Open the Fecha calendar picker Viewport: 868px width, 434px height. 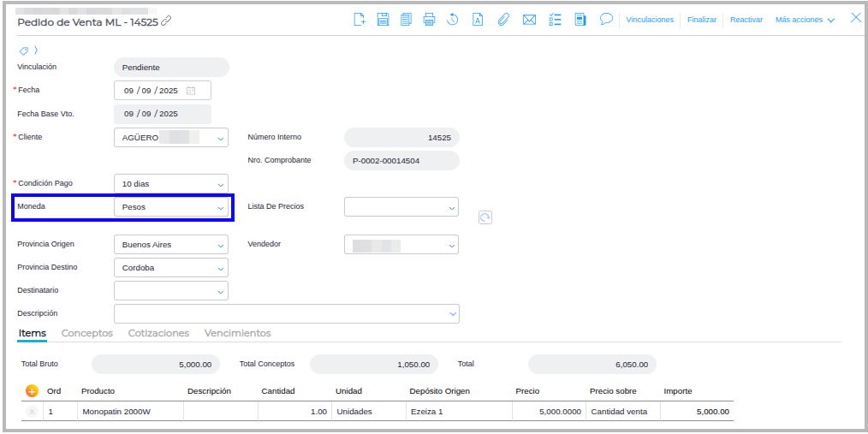click(x=191, y=91)
